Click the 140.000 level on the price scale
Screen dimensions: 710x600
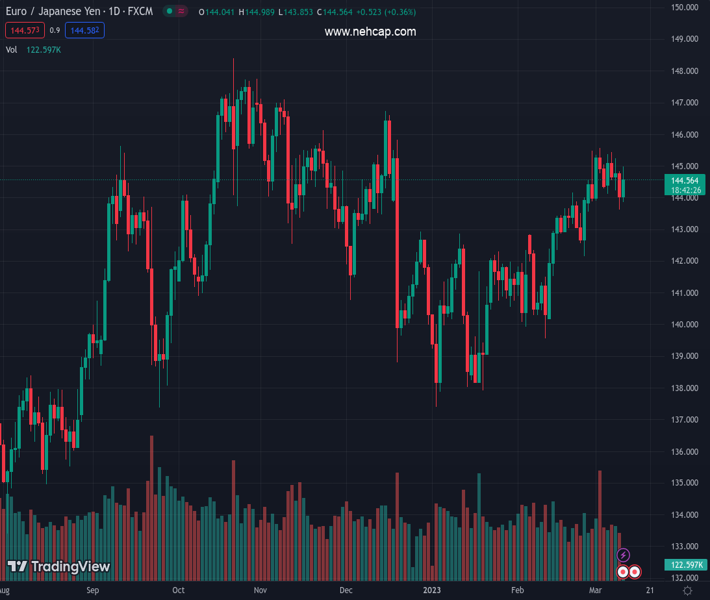[684, 325]
